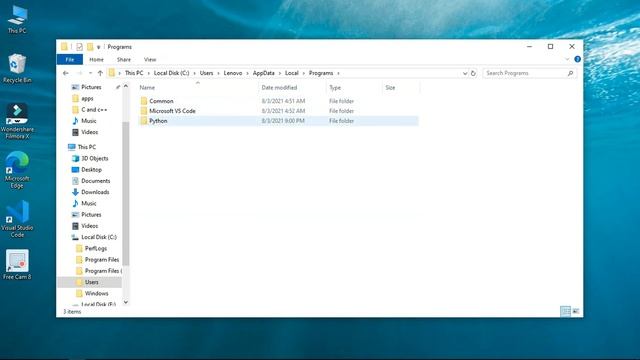
Task: Refresh the current folder view
Action: (x=473, y=73)
